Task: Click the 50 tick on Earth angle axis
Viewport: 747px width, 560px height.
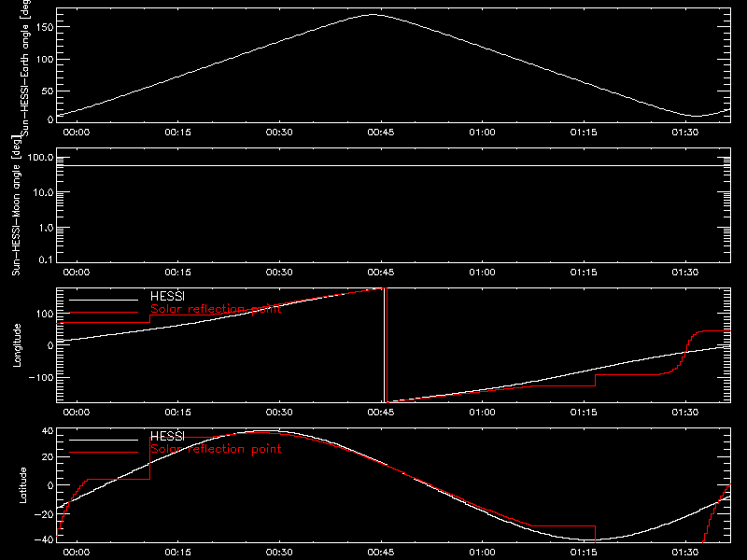Action: coord(48,91)
